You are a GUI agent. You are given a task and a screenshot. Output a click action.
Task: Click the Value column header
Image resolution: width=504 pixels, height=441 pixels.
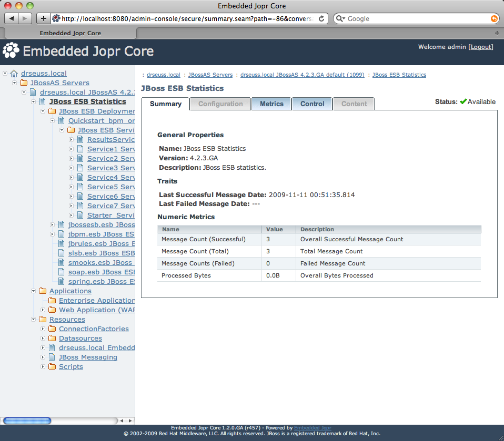coord(279,229)
